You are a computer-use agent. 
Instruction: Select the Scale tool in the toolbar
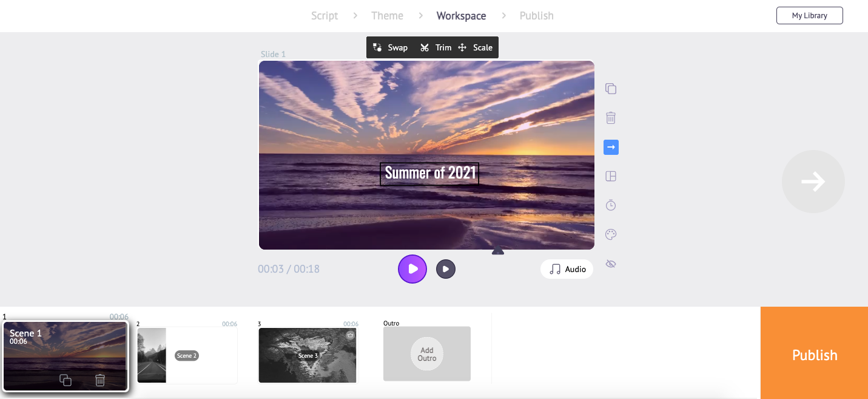pos(476,47)
